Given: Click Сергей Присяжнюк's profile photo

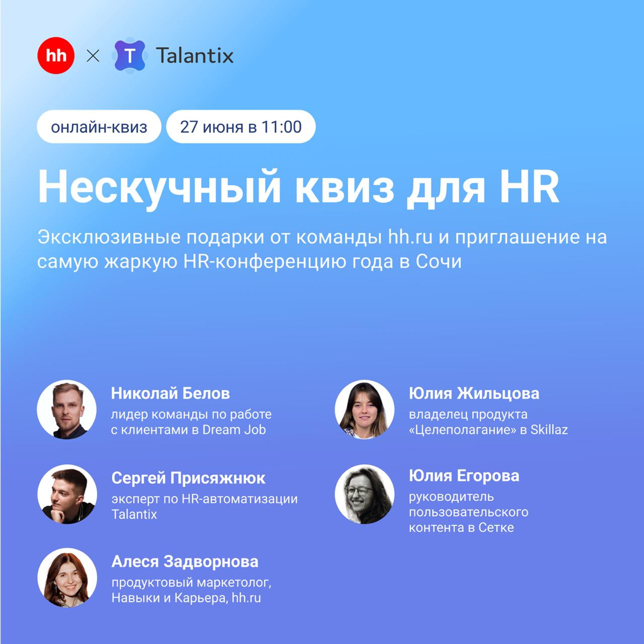Looking at the screenshot, I should point(67,494).
